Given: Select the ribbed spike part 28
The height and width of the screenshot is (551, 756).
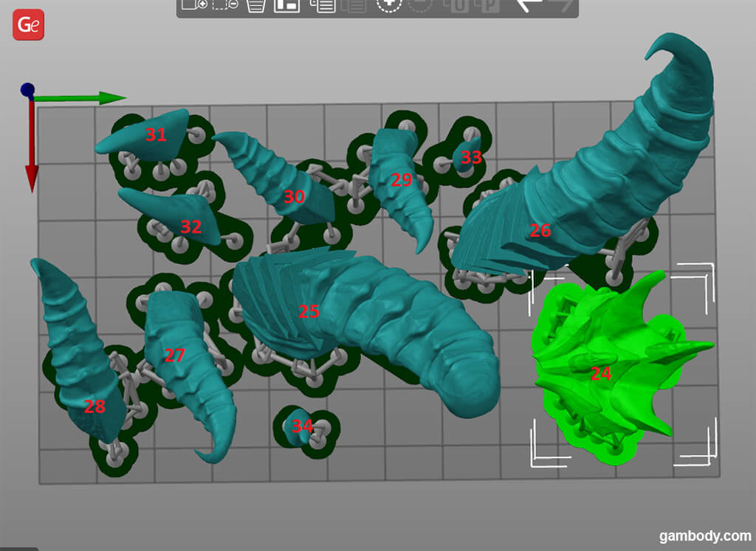Looking at the screenshot, I should (x=78, y=354).
